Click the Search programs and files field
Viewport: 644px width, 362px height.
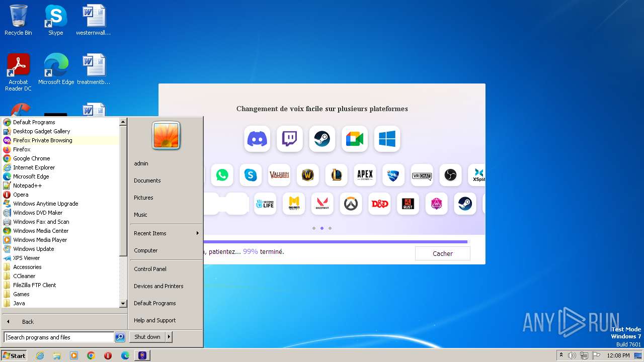(x=59, y=337)
